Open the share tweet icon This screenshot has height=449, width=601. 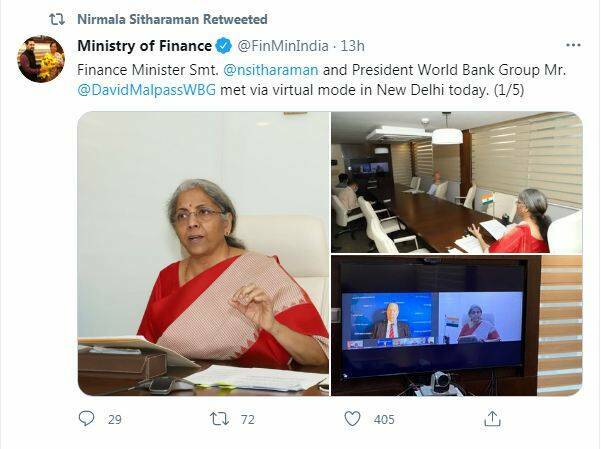point(492,418)
